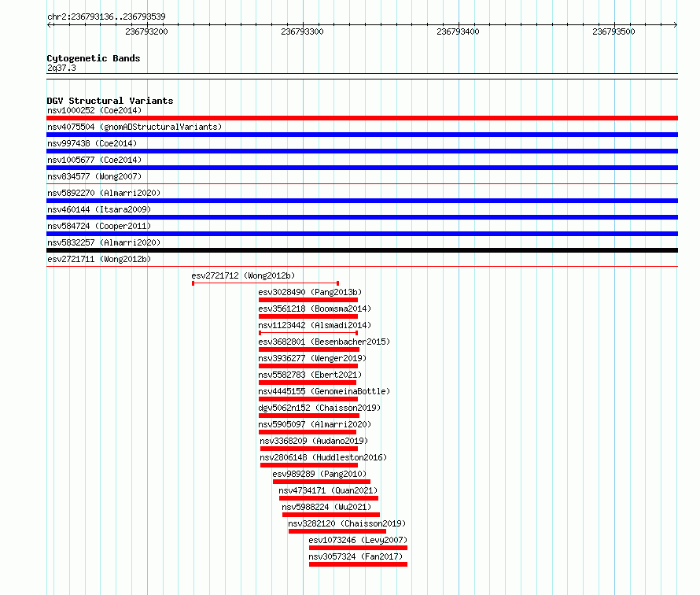
Task: Click the red bar under nsv3057324 (Fan2017)
Action: coord(358,564)
